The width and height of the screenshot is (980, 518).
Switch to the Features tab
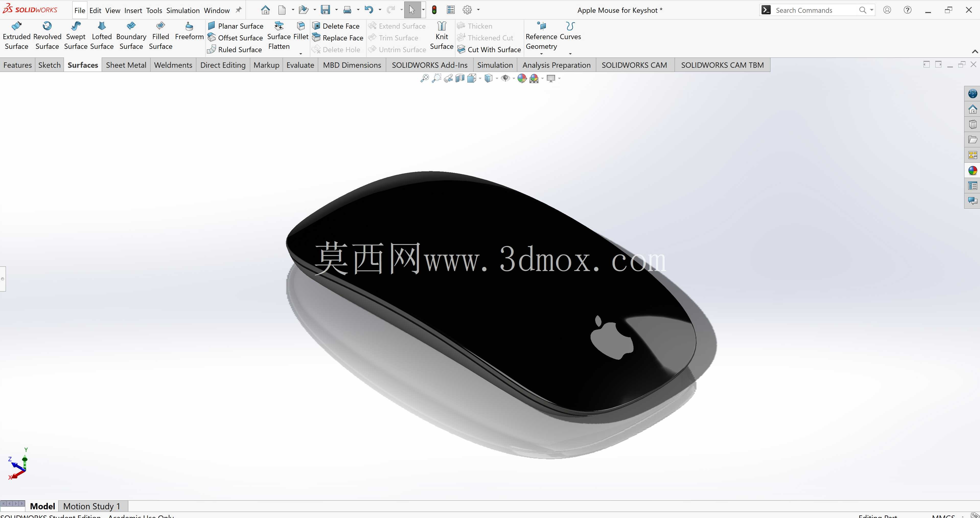17,65
